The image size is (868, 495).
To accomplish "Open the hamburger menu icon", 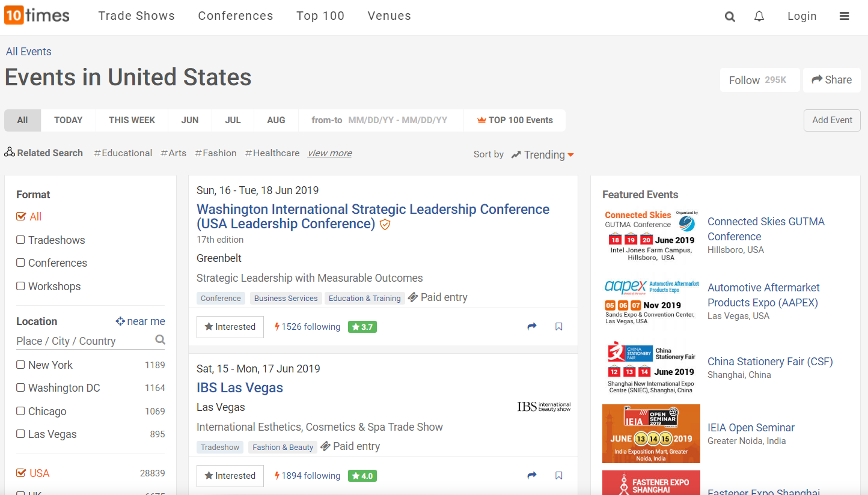I will click(x=845, y=16).
